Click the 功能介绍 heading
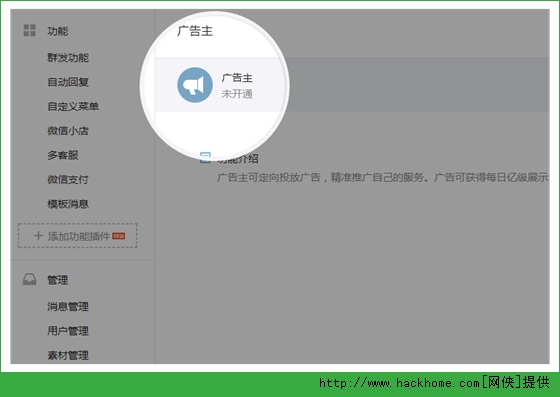The height and width of the screenshot is (397, 560). pos(238,158)
